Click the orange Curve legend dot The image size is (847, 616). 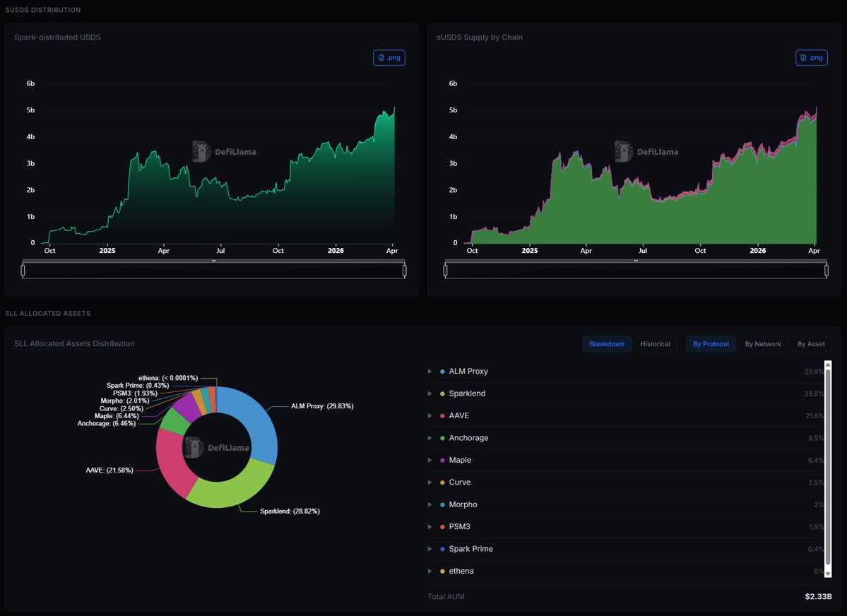(x=442, y=482)
